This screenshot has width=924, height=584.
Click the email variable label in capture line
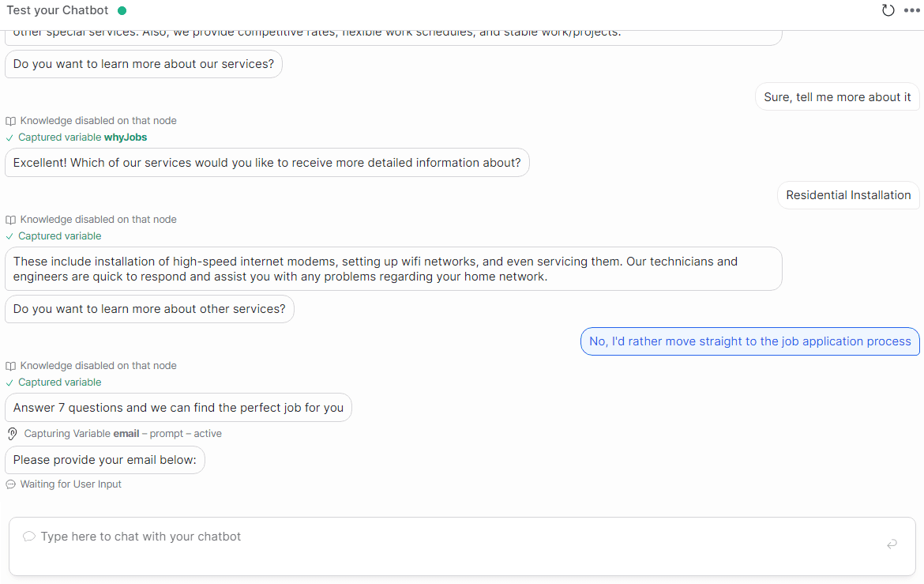pyautogui.click(x=126, y=434)
